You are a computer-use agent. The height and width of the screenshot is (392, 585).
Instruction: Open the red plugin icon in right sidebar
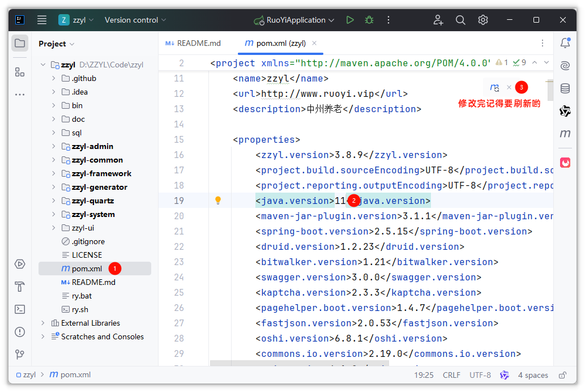tap(565, 163)
